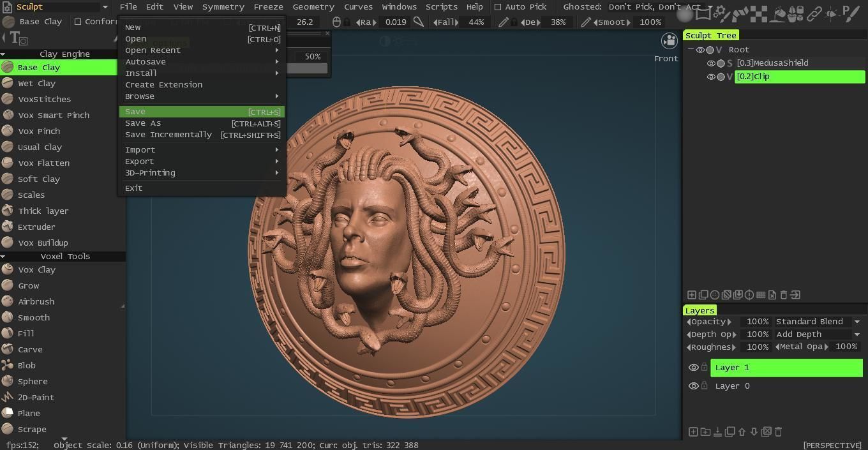Open the Ghosted mode dropdown
Viewport: 868px width, 450px height.
tap(710, 7)
